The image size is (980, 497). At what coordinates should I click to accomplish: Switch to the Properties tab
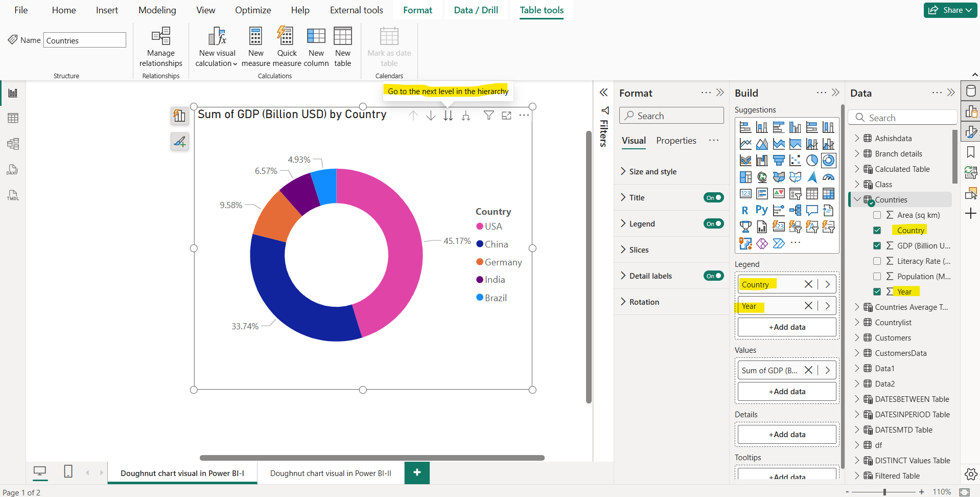pyautogui.click(x=676, y=141)
